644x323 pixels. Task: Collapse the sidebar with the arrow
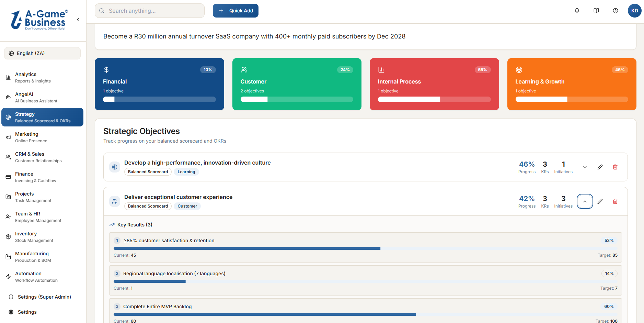point(78,20)
